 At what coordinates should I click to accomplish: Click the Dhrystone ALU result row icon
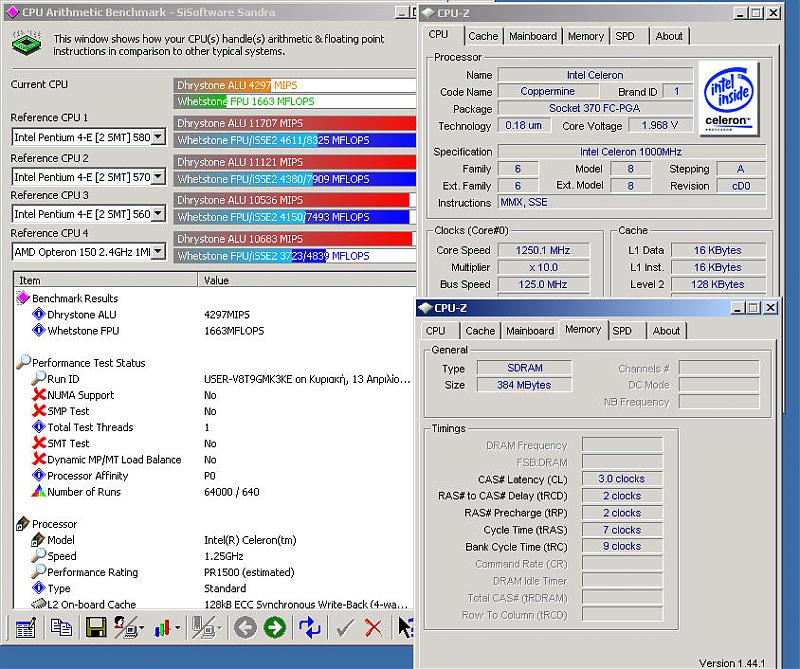(39, 314)
